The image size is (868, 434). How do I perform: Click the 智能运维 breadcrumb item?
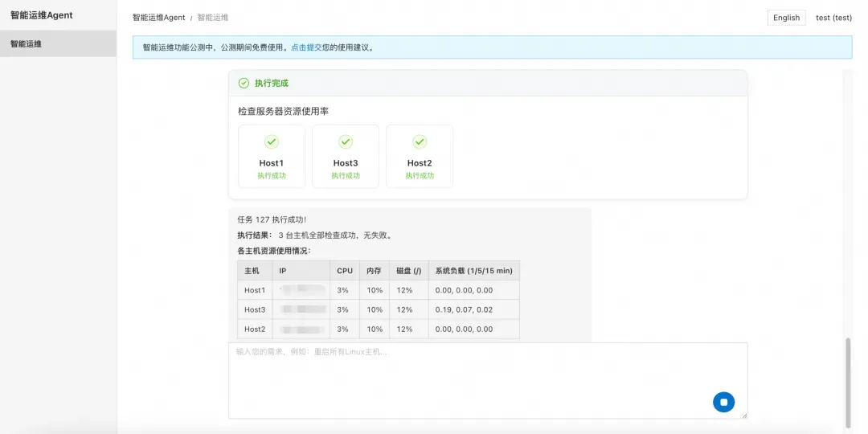coord(212,18)
